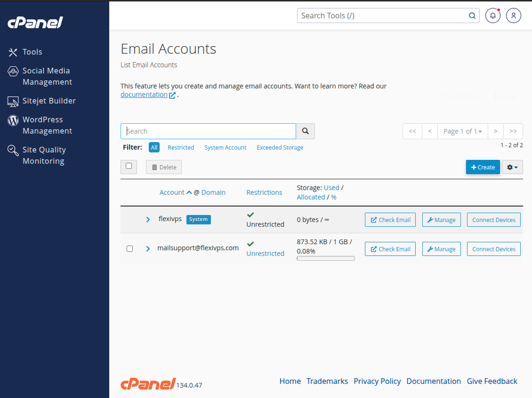Open Sitejet Builder menu item
The height and width of the screenshot is (398, 532).
49,101
